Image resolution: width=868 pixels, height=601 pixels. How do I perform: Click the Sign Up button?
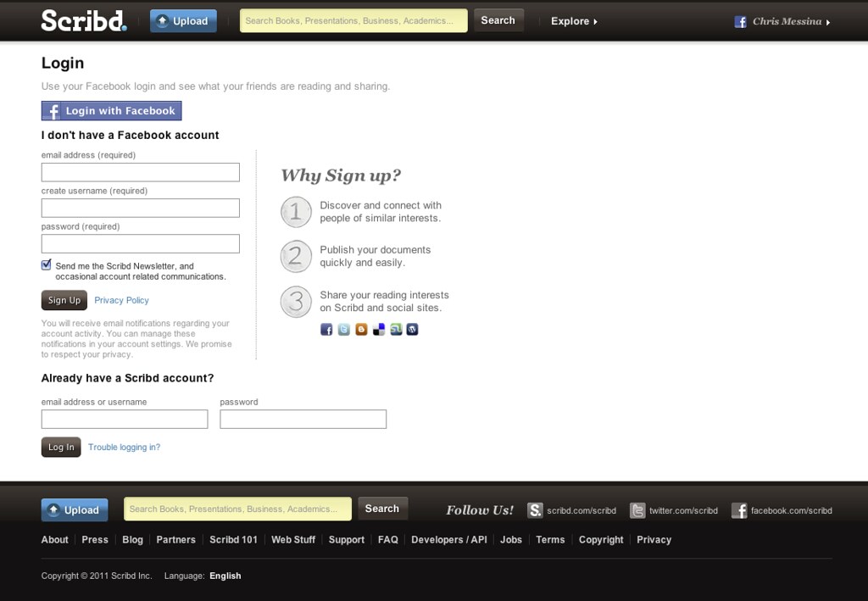pos(64,300)
